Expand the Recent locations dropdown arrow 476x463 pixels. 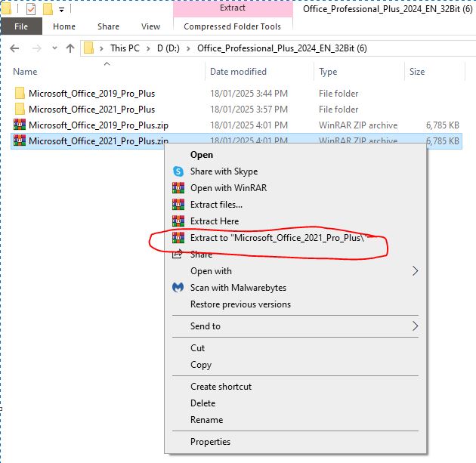point(54,48)
